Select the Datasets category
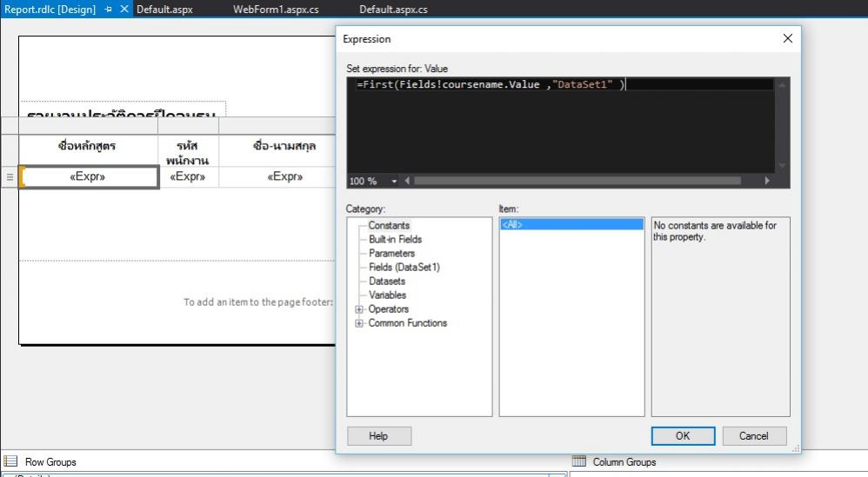Screen dimensions: 868x477 click(387, 282)
